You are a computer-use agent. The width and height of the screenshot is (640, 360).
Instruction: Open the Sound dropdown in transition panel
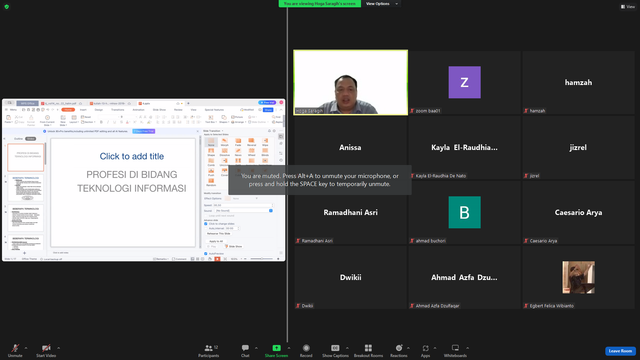pyautogui.click(x=244, y=211)
